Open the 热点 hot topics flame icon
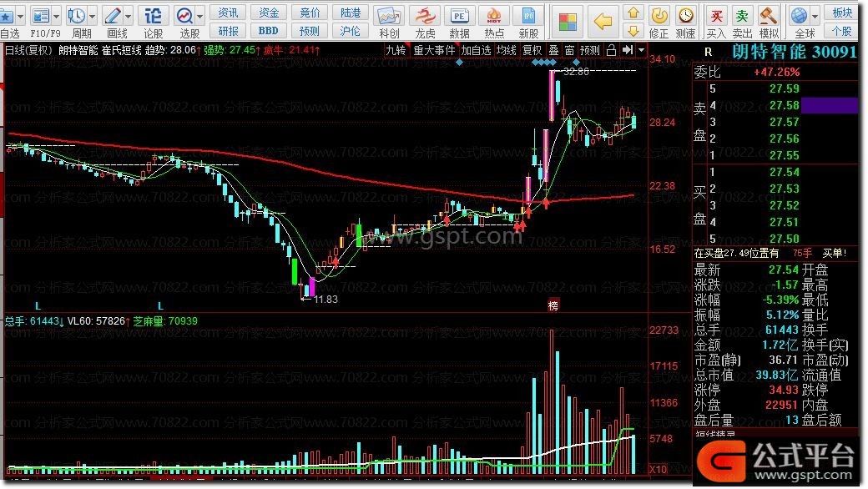 point(494,16)
